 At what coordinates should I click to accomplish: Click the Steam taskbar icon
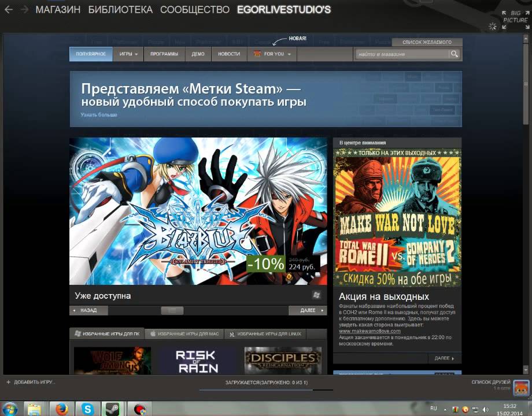coord(112,409)
